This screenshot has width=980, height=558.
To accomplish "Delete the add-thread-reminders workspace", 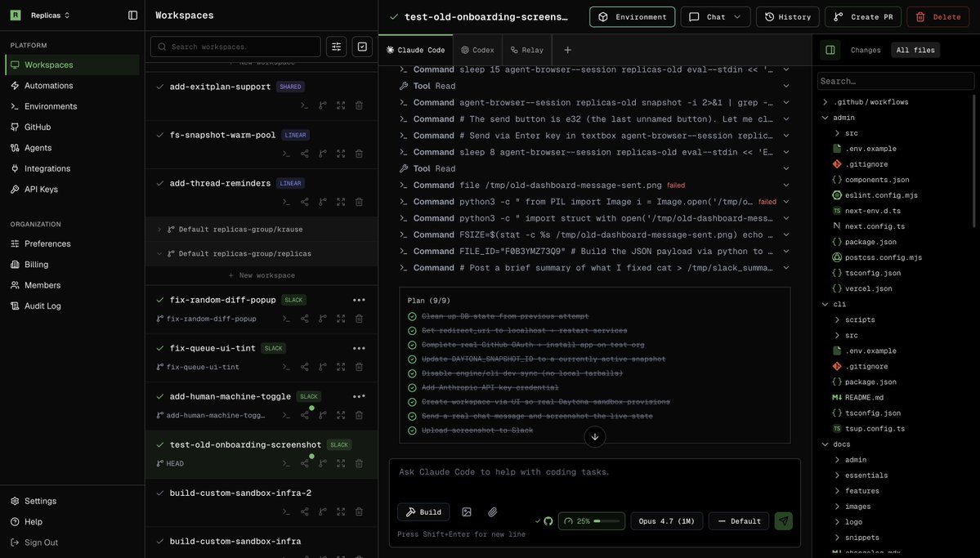I will (x=359, y=202).
